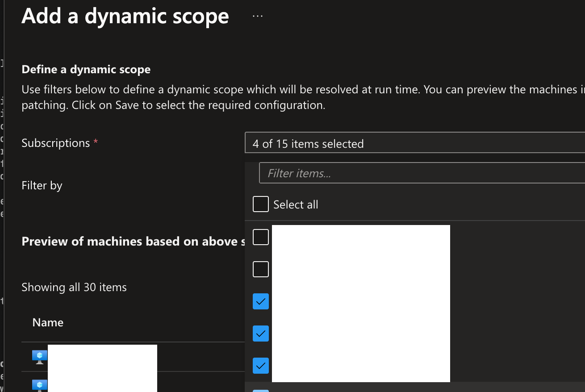Click the Name column header to sort machines

coord(48,322)
